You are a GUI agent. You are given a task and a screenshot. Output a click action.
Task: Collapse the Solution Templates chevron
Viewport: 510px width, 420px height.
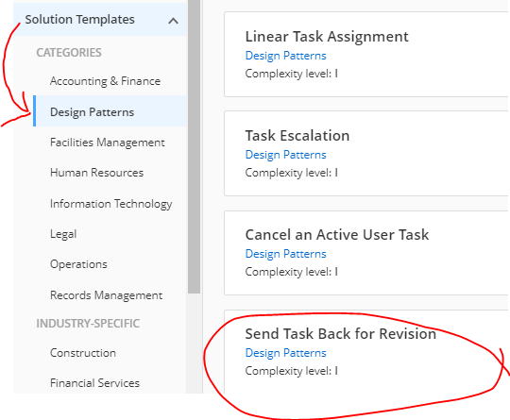[x=173, y=21]
